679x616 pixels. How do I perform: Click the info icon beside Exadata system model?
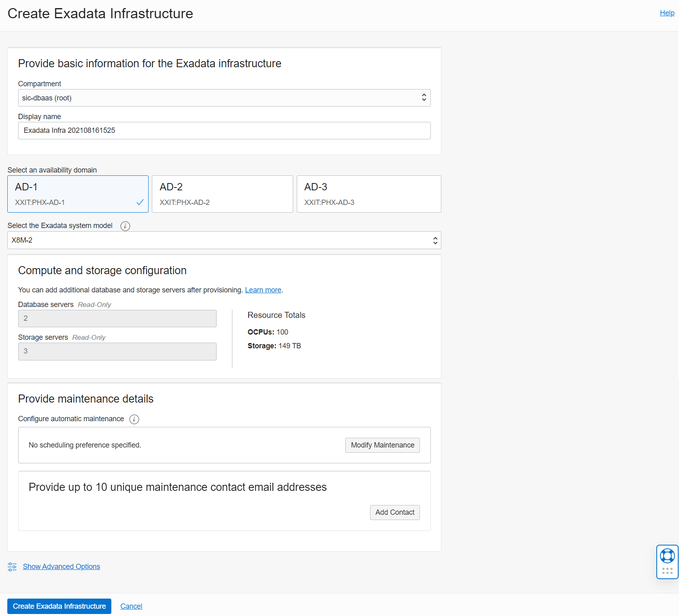click(125, 226)
